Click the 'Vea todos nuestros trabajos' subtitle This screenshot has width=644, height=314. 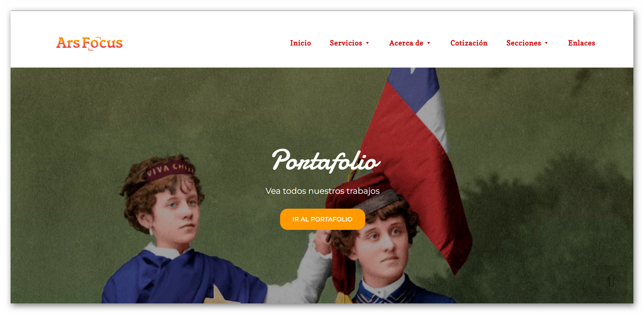(322, 191)
